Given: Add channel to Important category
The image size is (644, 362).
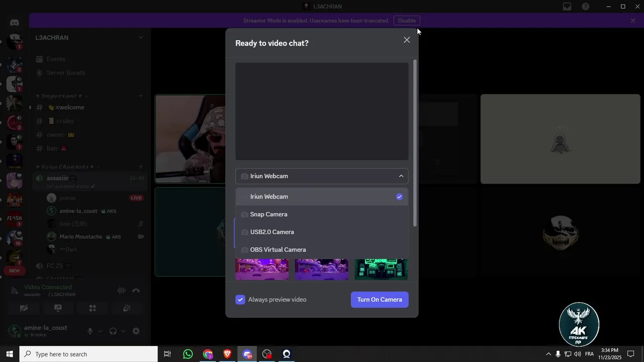Looking at the screenshot, I should pyautogui.click(x=141, y=96).
